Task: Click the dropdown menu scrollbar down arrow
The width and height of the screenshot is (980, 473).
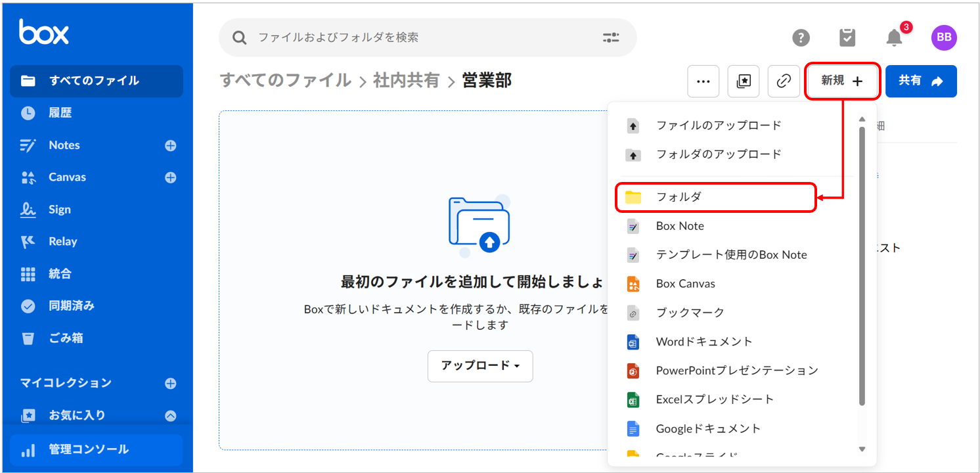Action: (862, 449)
